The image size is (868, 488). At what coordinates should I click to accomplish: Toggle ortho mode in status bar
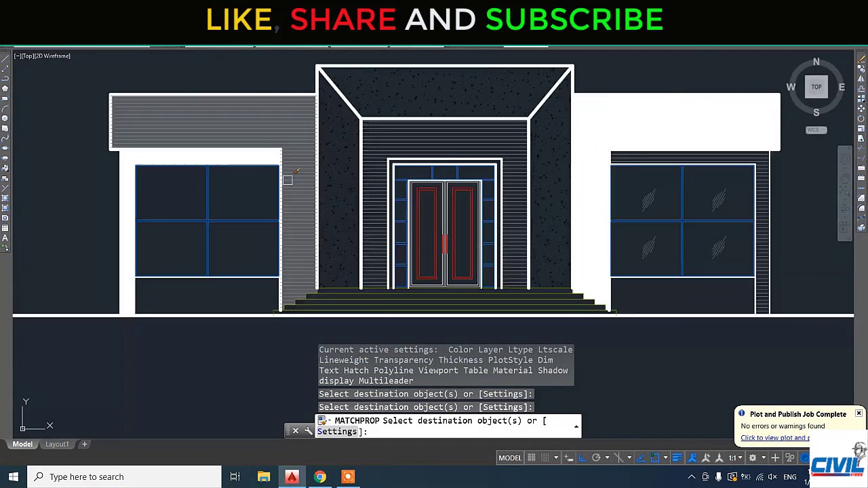[582, 457]
